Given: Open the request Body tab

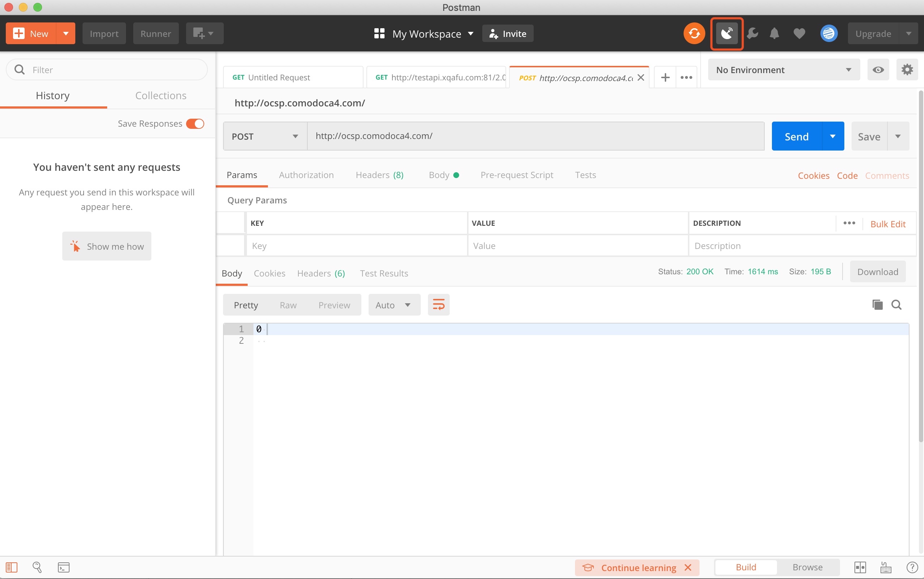Looking at the screenshot, I should tap(444, 175).
